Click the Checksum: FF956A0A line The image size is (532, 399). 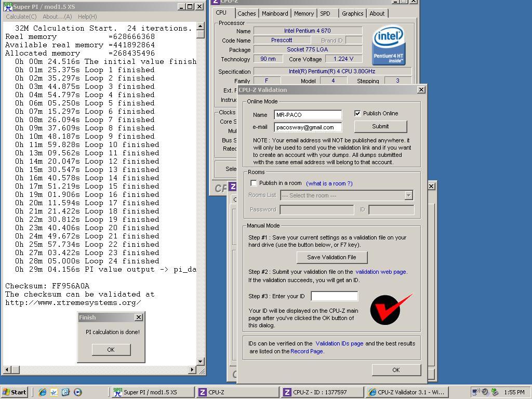pos(47,286)
